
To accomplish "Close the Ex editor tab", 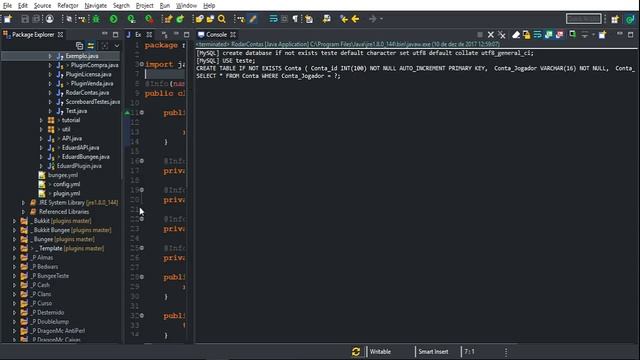I will tap(149, 35).
